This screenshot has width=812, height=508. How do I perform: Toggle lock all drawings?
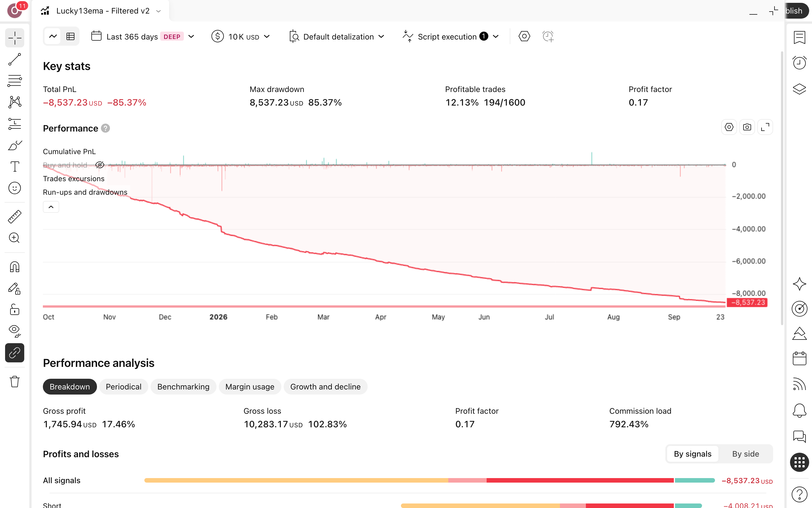tap(15, 309)
